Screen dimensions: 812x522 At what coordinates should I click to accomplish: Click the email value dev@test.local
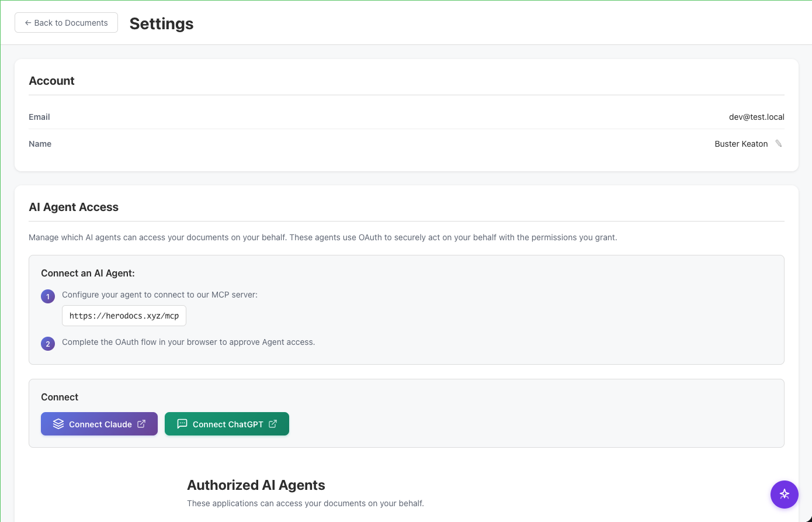click(x=757, y=117)
